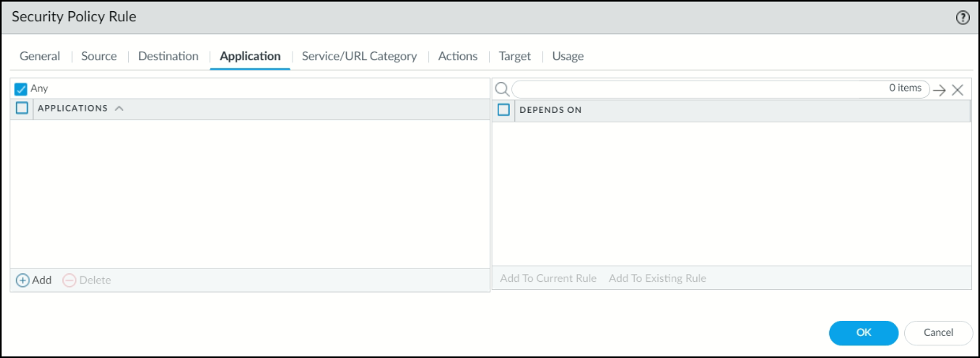Sort by Applications column caret

(119, 108)
